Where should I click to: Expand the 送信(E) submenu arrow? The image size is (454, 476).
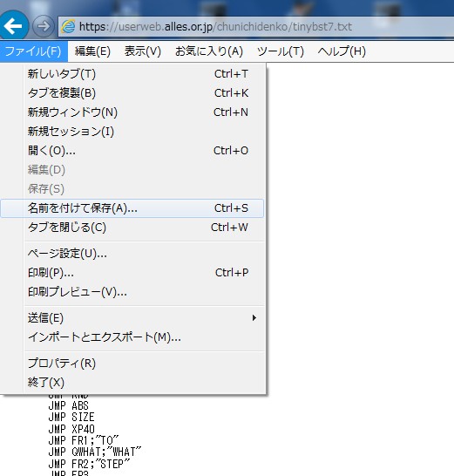click(x=254, y=318)
